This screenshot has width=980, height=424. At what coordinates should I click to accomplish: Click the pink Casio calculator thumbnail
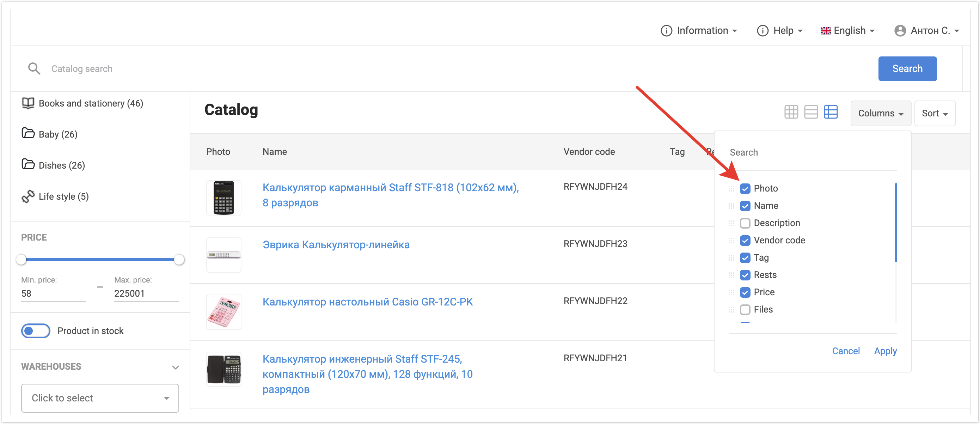(224, 312)
